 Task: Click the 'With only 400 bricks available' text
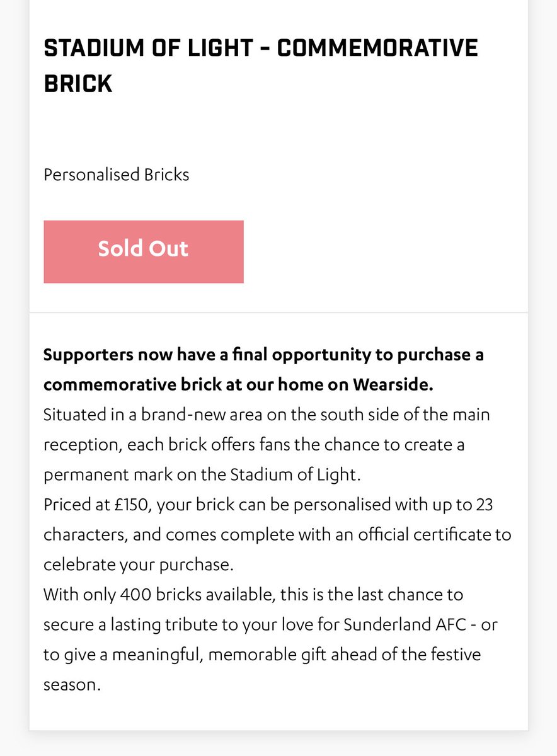click(x=159, y=594)
